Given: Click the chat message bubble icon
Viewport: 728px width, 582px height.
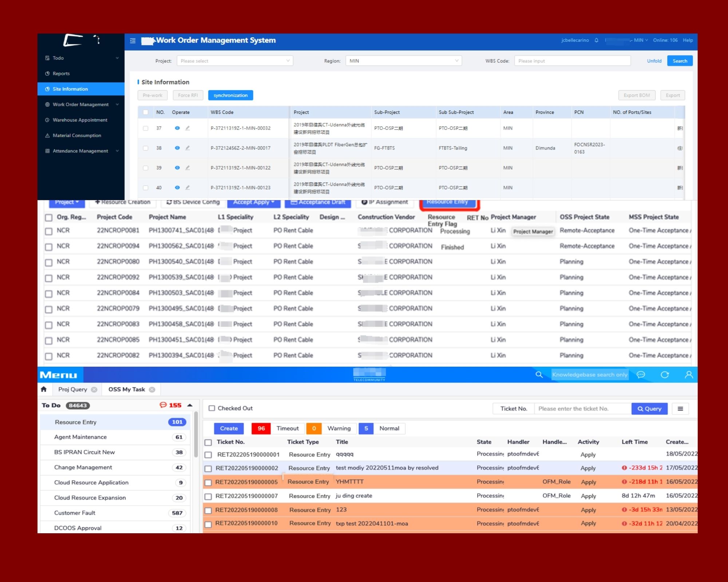Looking at the screenshot, I should coord(641,375).
